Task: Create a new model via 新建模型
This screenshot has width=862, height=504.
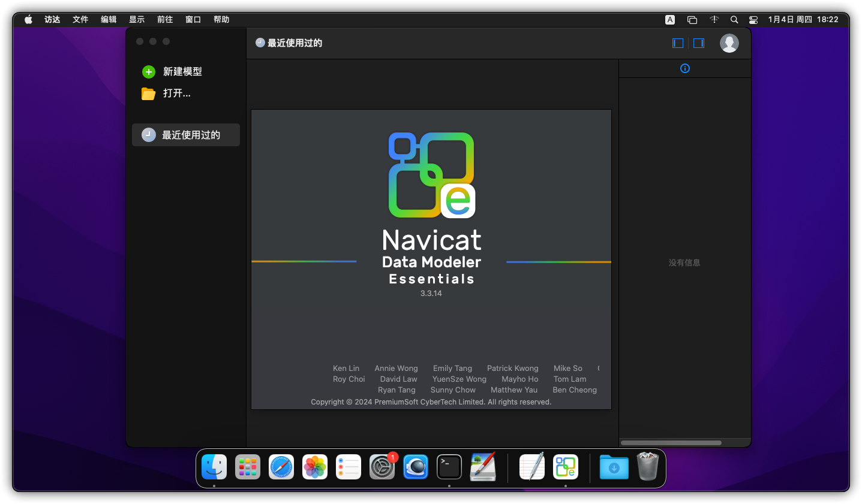Action: click(x=172, y=72)
